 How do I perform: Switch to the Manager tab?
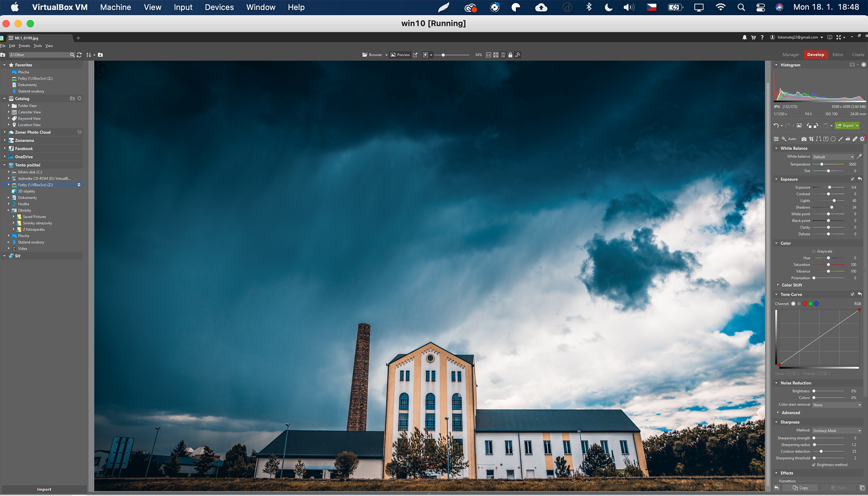pyautogui.click(x=790, y=54)
